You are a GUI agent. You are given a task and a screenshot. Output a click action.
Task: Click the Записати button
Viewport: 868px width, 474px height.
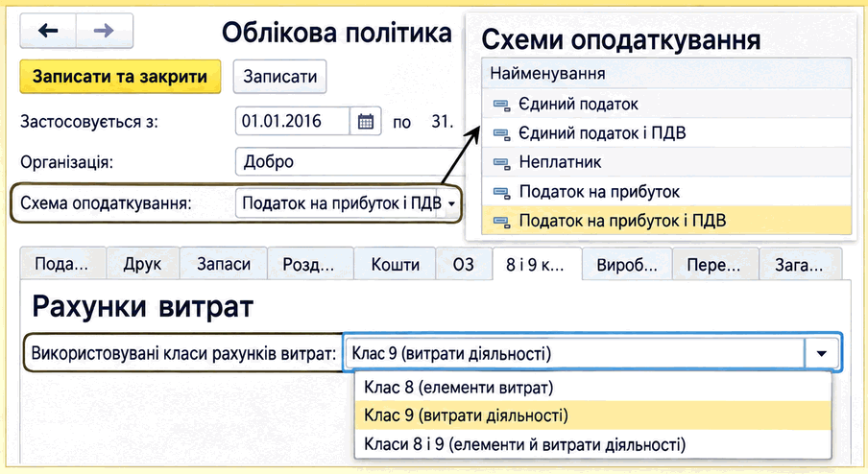pyautogui.click(x=279, y=77)
